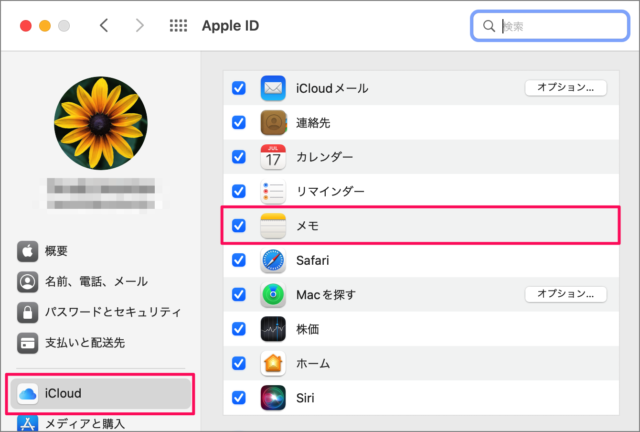Click the iCloud メール label text
This screenshot has width=640, height=432.
pyautogui.click(x=332, y=88)
